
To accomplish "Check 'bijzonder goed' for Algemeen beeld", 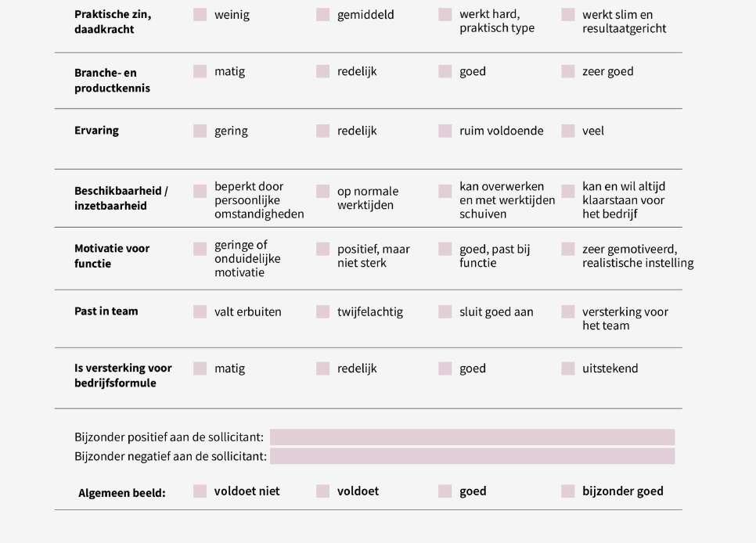I will click(x=568, y=491).
